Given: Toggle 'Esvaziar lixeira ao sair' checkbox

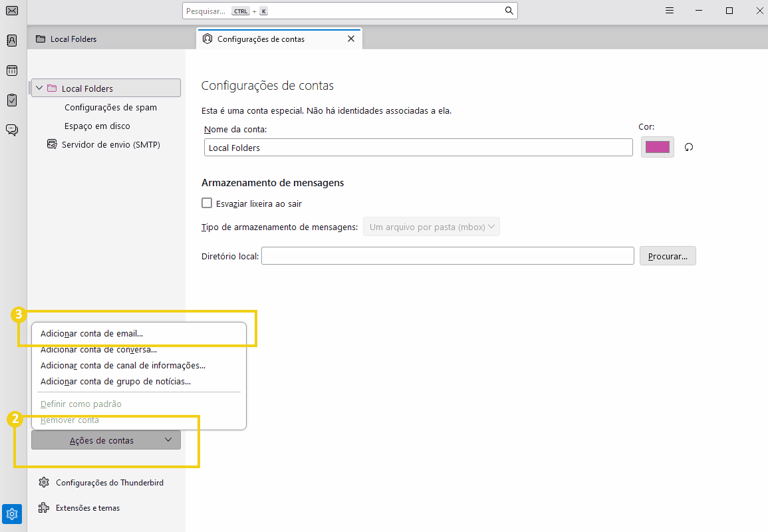Looking at the screenshot, I should pyautogui.click(x=207, y=203).
